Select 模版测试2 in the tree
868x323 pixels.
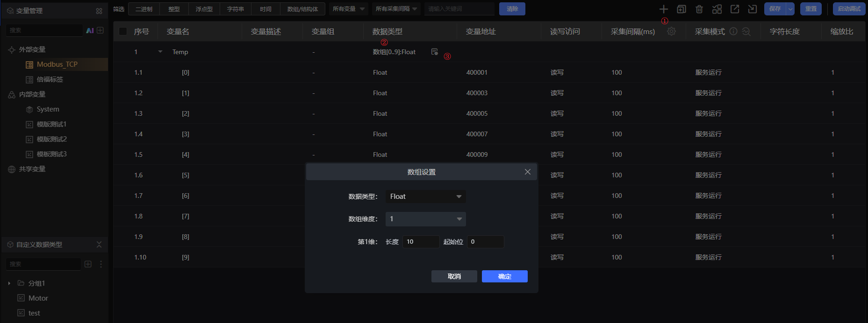pyautogui.click(x=51, y=139)
